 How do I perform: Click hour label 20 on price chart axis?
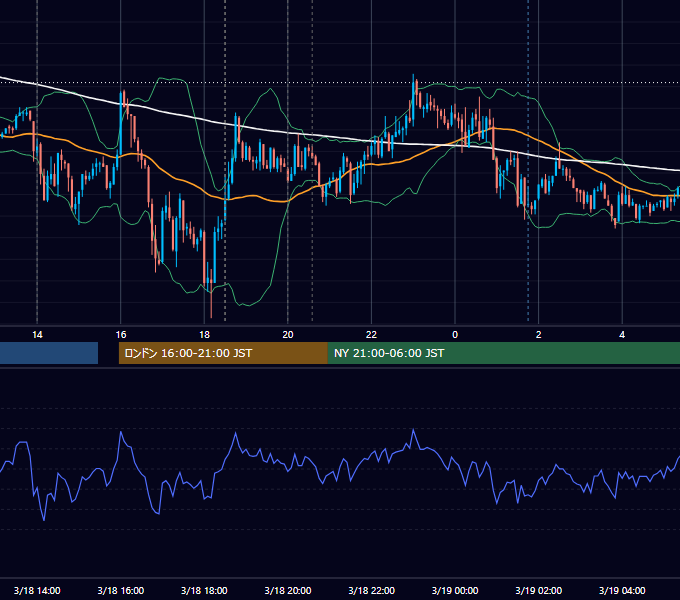pyautogui.click(x=288, y=335)
